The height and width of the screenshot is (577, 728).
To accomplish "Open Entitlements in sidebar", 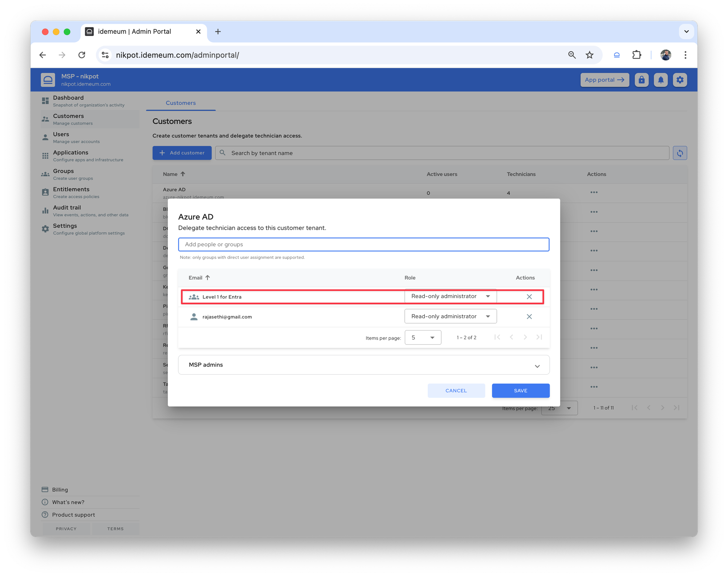I will pos(90,192).
